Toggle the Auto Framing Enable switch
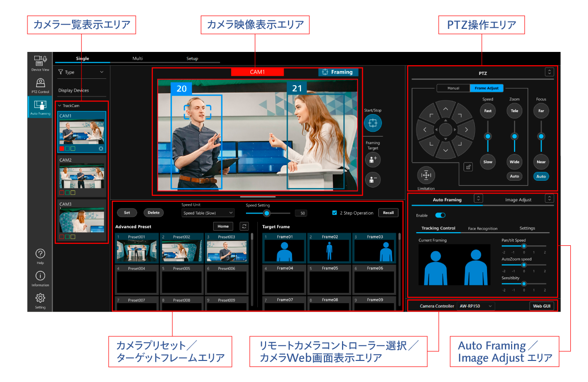The height and width of the screenshot is (382, 588). pyautogui.click(x=440, y=215)
